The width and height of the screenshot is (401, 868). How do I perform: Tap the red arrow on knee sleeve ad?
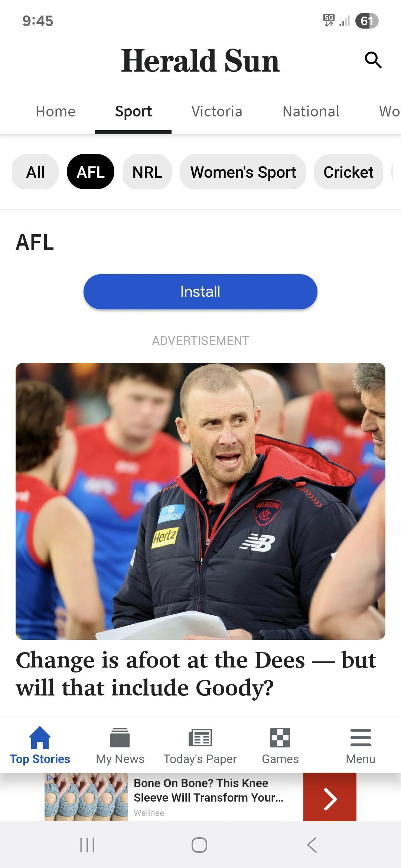point(330,797)
